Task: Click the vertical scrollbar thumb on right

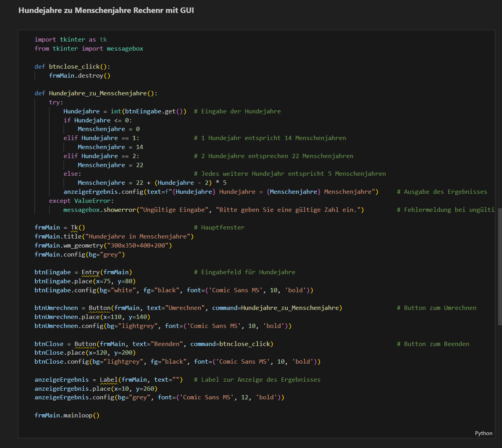Action: (500, 267)
